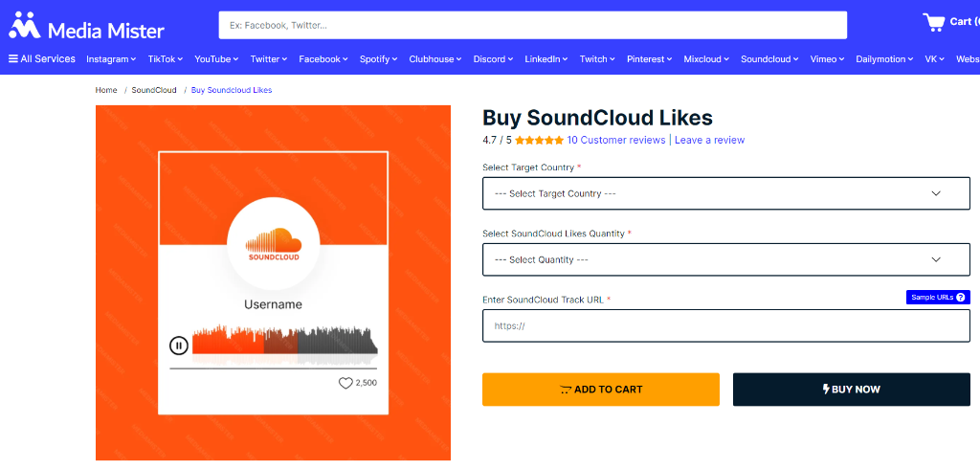Click the ADD TO CART button
Image resolution: width=980 pixels, height=469 pixels.
coord(601,390)
